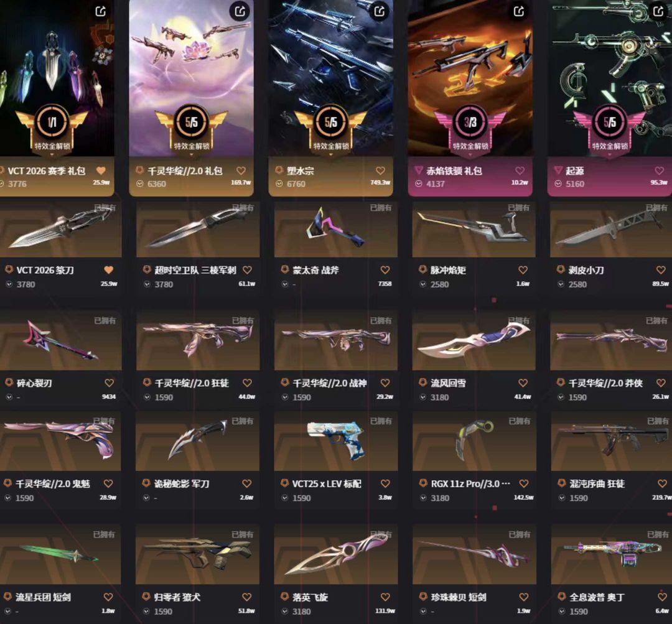
Task: Favorite the 赤焰铁骤 礼包 pink heart
Action: point(520,170)
